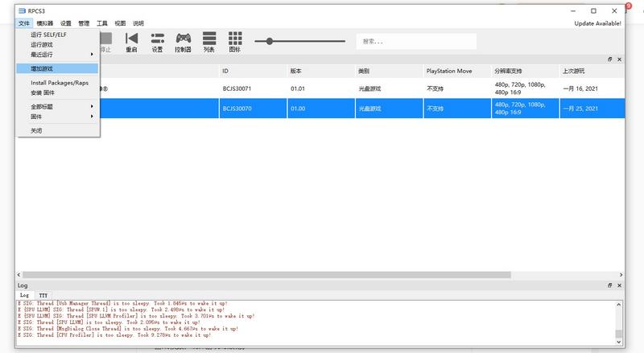The width and height of the screenshot is (644, 353).
Task: Click the grayed 停止 stop toolbar icon
Action: (106, 43)
